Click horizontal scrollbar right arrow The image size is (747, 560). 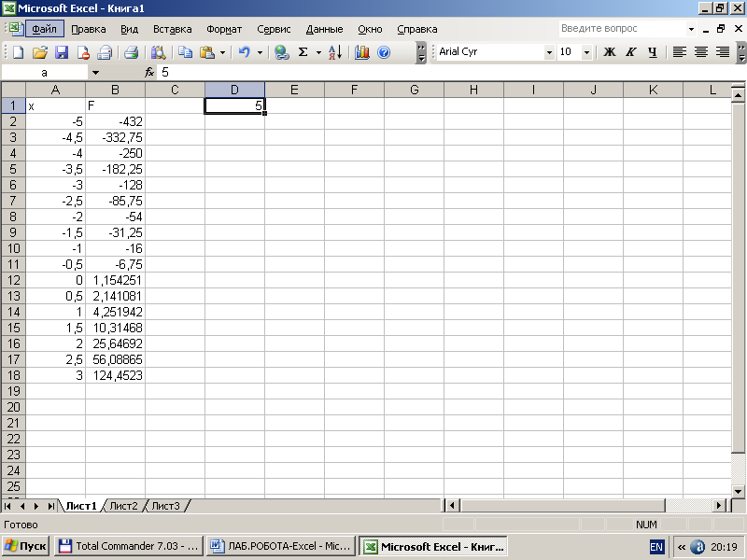[719, 505]
